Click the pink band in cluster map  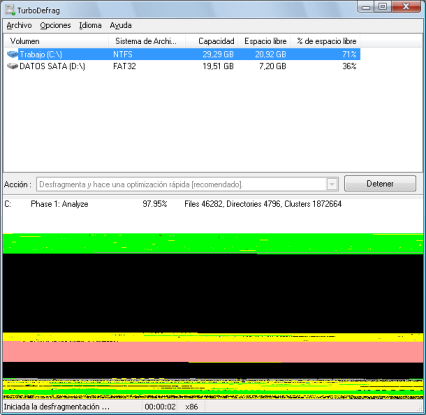tap(213, 352)
